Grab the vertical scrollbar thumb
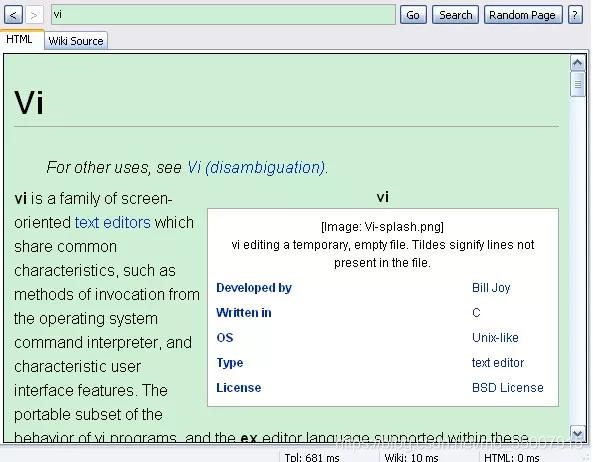The height and width of the screenshot is (462, 593). (577, 84)
